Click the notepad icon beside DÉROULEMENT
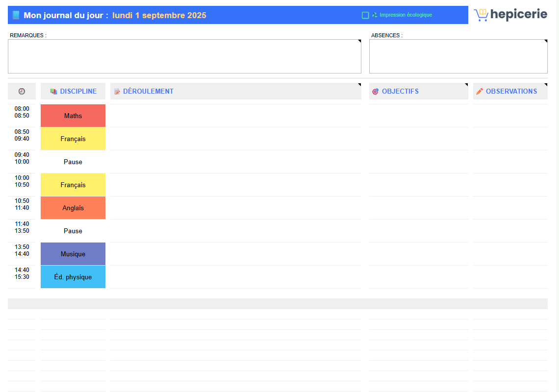The height and width of the screenshot is (392, 559). coord(117,92)
